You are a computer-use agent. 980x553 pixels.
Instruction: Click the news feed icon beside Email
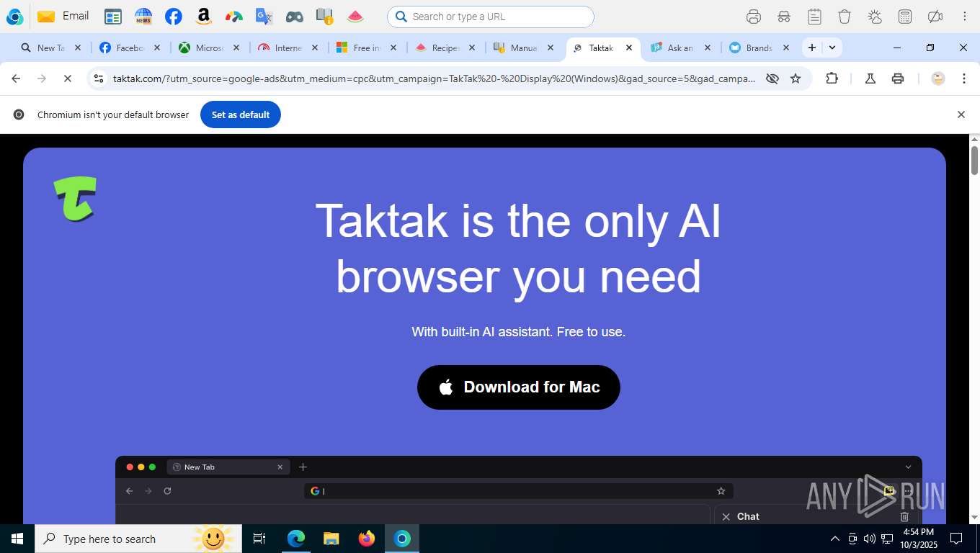[113, 17]
